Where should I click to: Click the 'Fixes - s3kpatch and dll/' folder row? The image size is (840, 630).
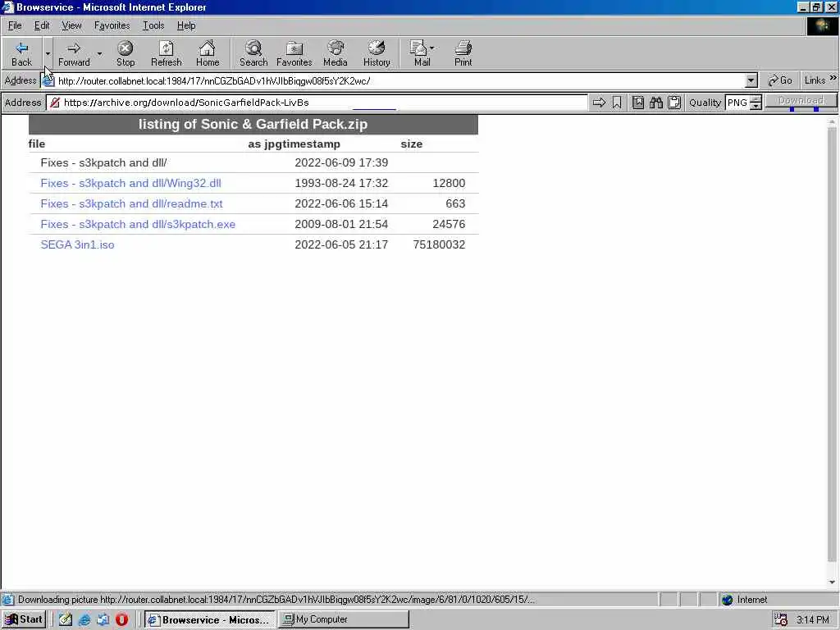[x=253, y=162]
